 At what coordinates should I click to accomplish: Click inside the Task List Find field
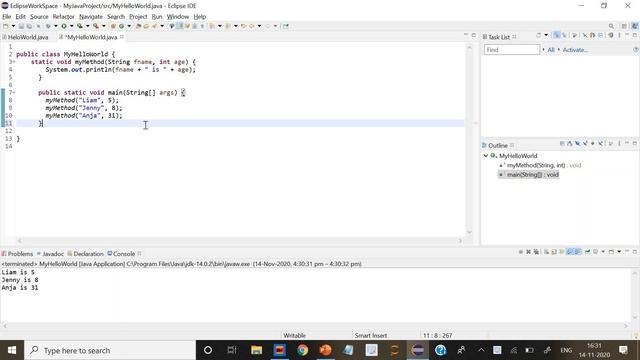(x=512, y=50)
